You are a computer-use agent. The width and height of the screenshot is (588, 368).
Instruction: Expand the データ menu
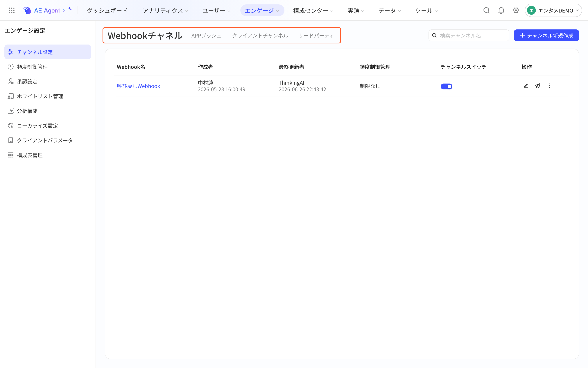tap(390, 10)
